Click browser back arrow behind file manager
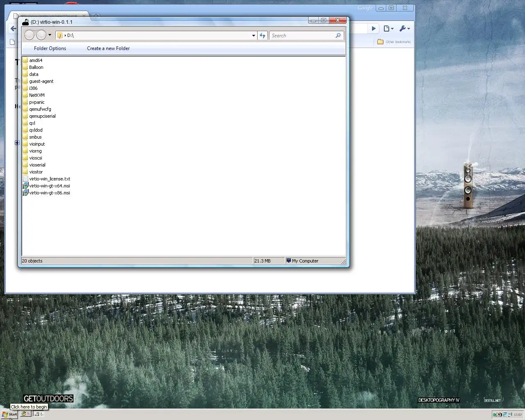 (13, 29)
